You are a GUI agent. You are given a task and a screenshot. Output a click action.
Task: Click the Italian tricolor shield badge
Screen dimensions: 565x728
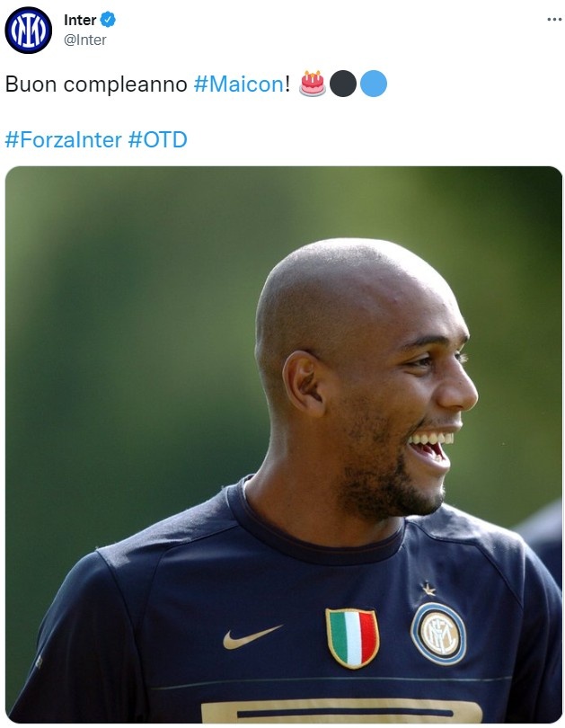pos(352,638)
